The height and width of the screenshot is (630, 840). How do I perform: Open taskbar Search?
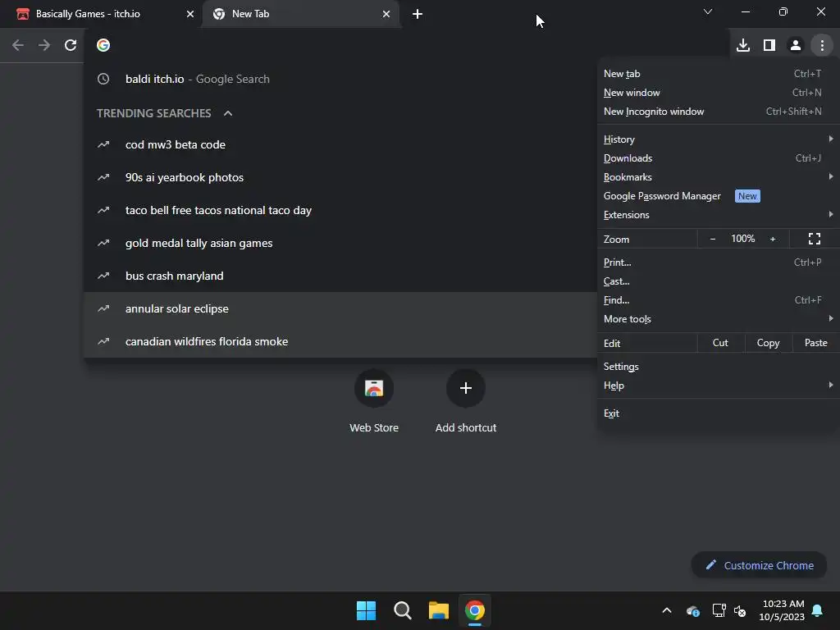click(x=402, y=610)
